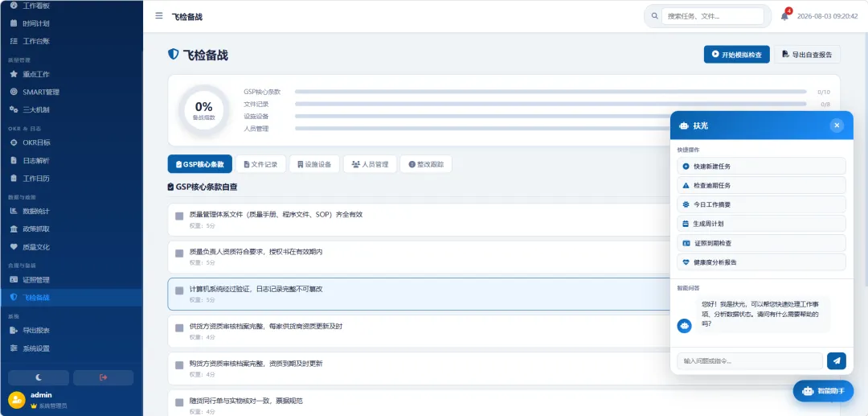Check the 购货方资质审核档案 item checkbox
The image size is (868, 416).
coord(179,365)
